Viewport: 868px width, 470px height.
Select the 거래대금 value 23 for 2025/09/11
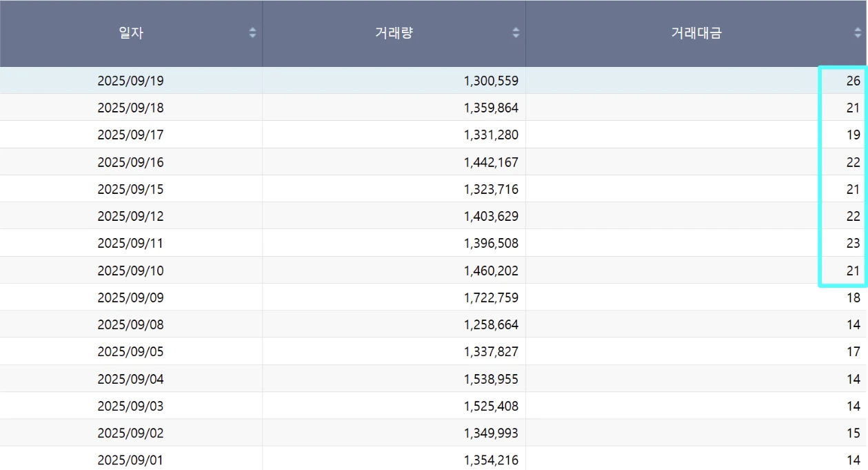pyautogui.click(x=853, y=243)
